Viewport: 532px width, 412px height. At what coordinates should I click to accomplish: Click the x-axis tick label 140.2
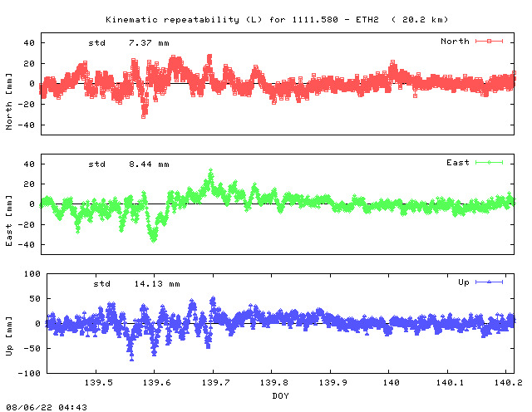click(508, 383)
